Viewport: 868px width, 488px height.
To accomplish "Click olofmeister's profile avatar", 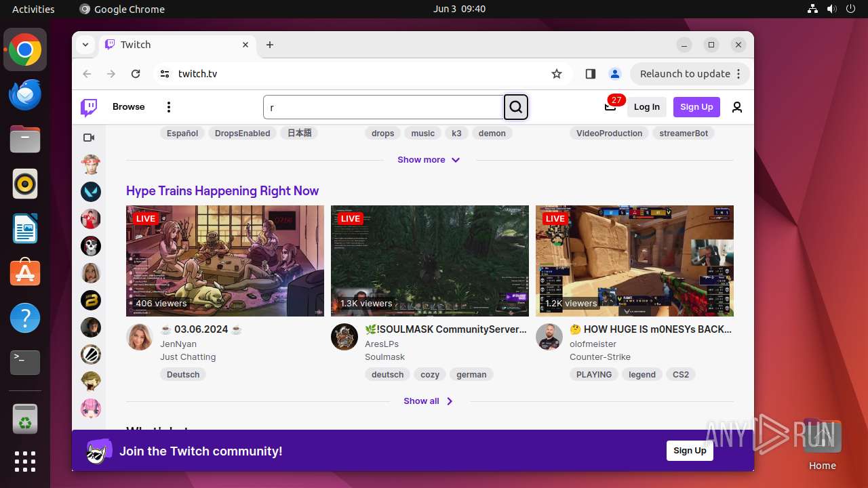I will click(x=549, y=337).
